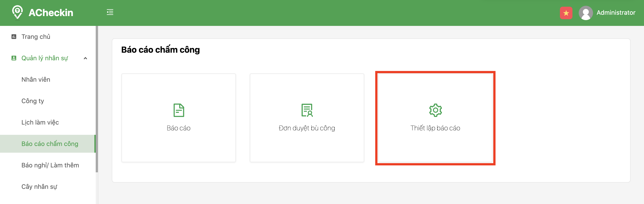Click the Quản lý nhân sự menu label
The image size is (644, 204).
pos(44,58)
